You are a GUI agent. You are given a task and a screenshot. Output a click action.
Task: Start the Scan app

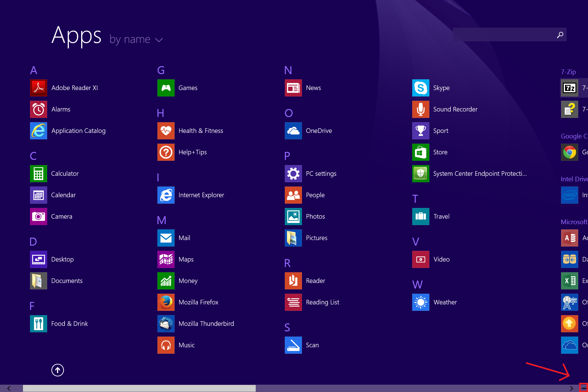point(293,345)
